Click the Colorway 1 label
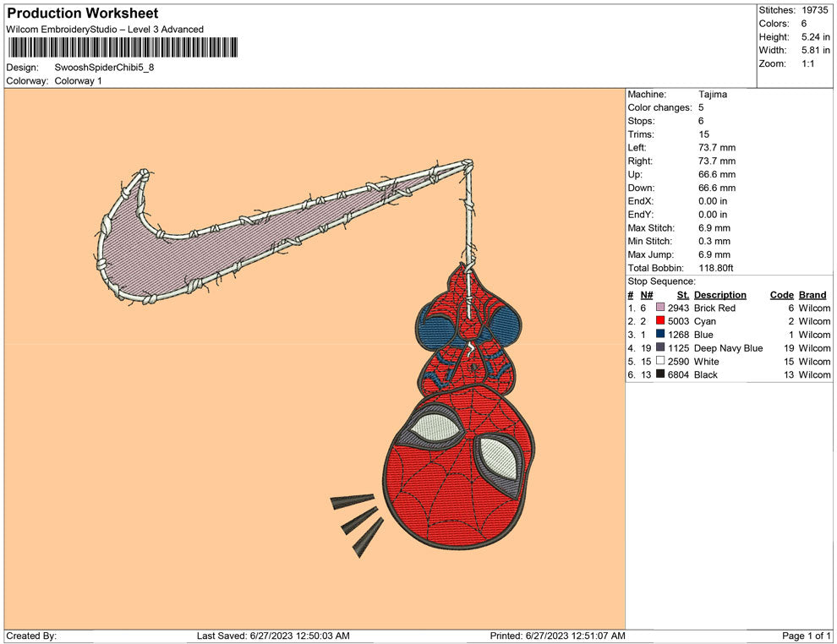837x644 pixels. point(79,81)
